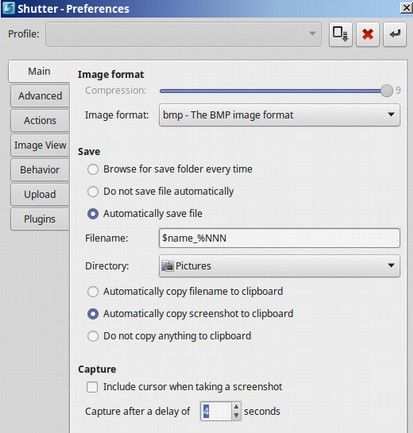
Task: Open the Directory dropdown
Action: [279, 266]
